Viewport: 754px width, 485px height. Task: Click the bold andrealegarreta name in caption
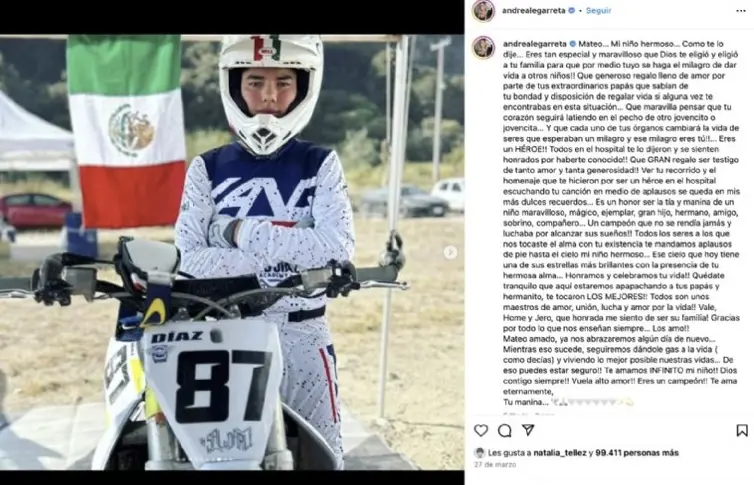535,44
